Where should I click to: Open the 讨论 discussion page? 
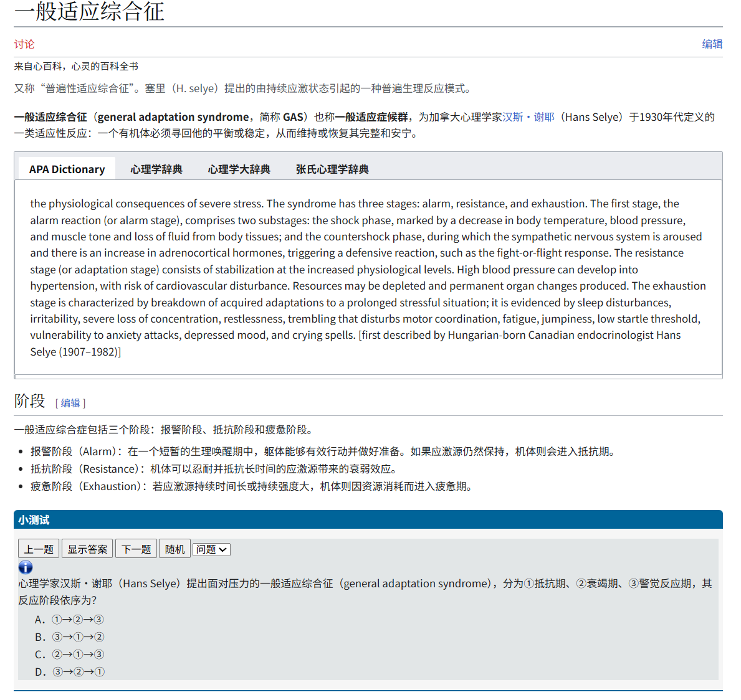[x=24, y=44]
